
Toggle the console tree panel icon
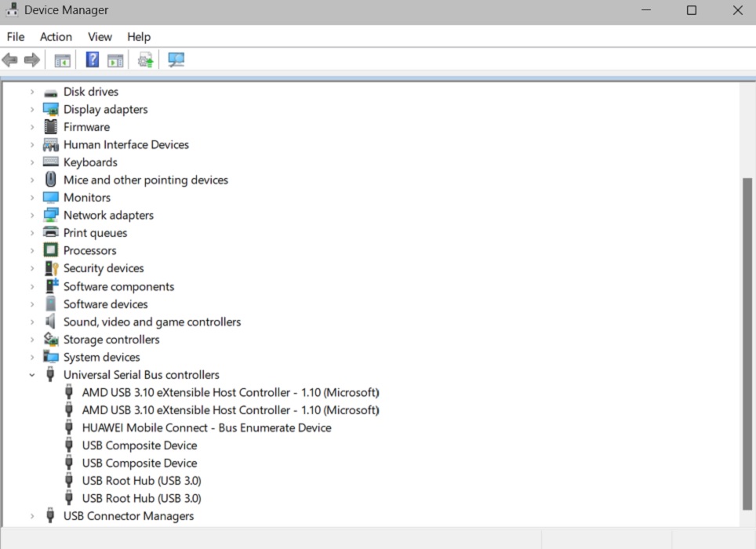click(x=62, y=59)
